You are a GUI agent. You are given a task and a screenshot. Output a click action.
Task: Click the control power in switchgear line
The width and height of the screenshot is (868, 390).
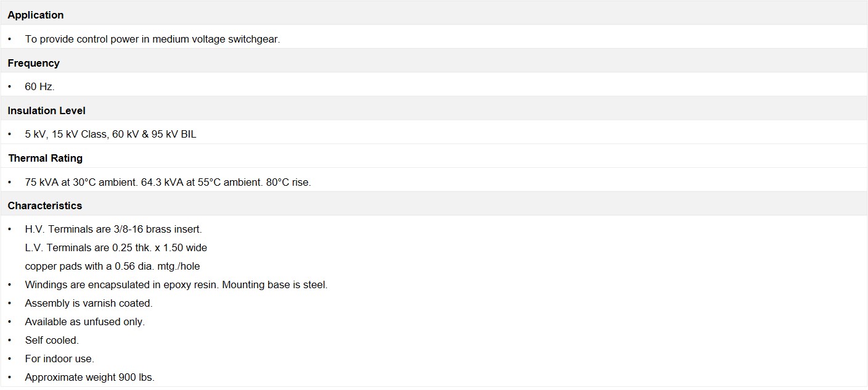[x=152, y=39]
